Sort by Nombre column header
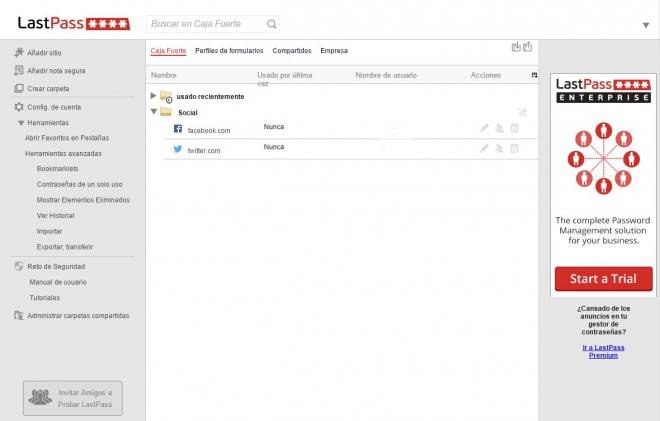The width and height of the screenshot is (660, 421). tap(163, 75)
